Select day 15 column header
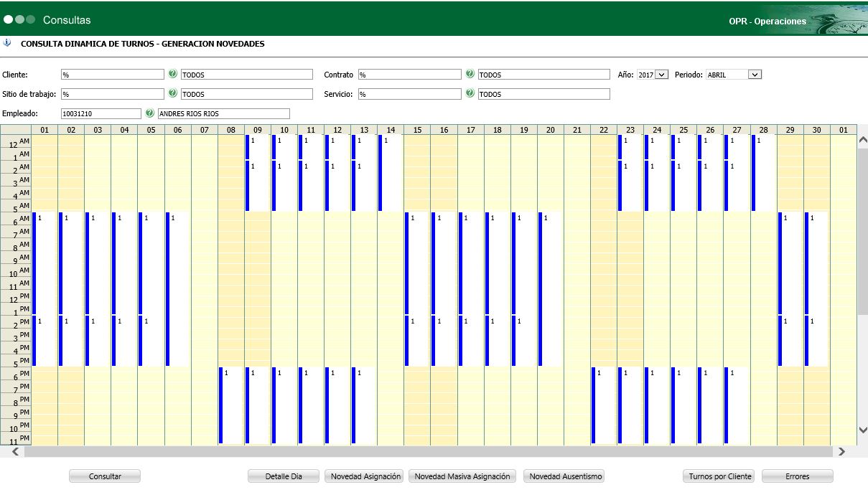Screen dimensions: 868x500 [x=417, y=130]
